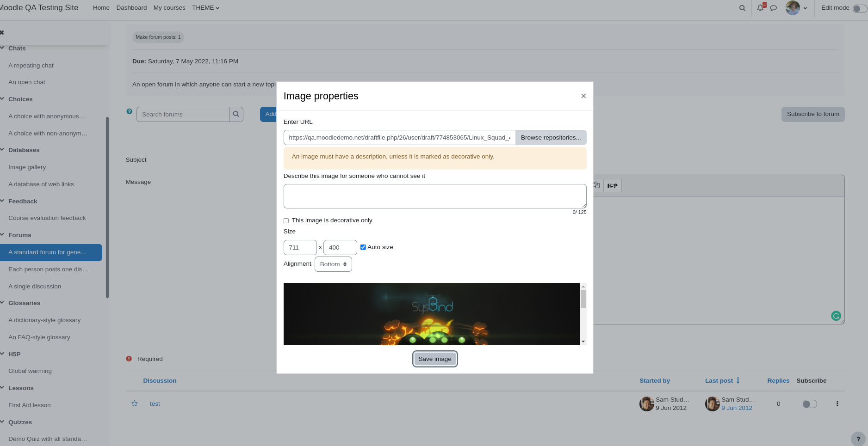Open the Alignment dropdown set to Bottom
This screenshot has height=446, width=868.
coord(333,264)
